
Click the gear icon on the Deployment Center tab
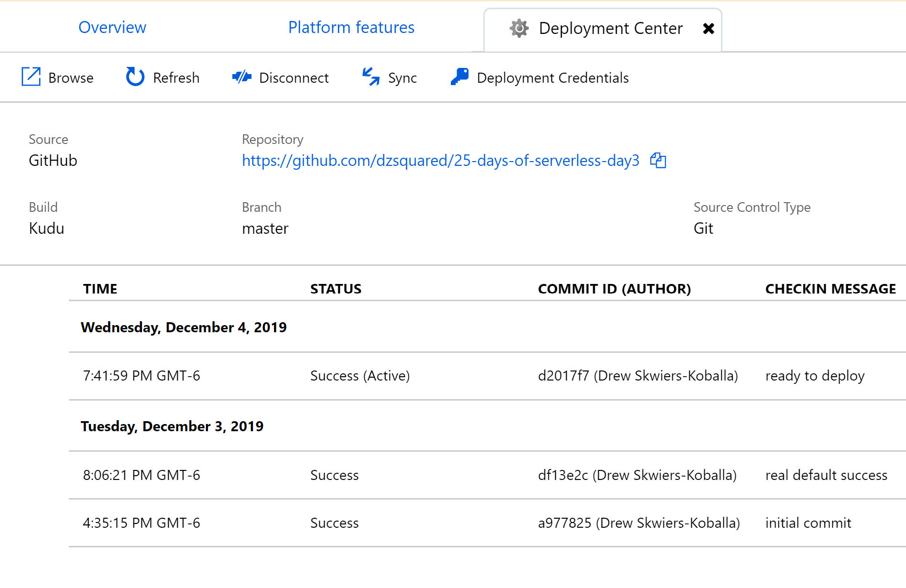pos(519,29)
